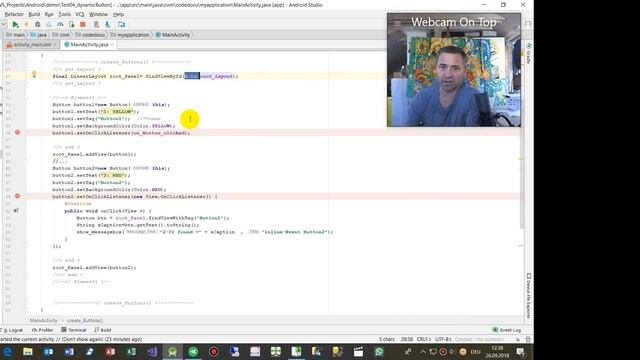Place cursor in root_Panel.addView(button1) line

tap(94, 154)
